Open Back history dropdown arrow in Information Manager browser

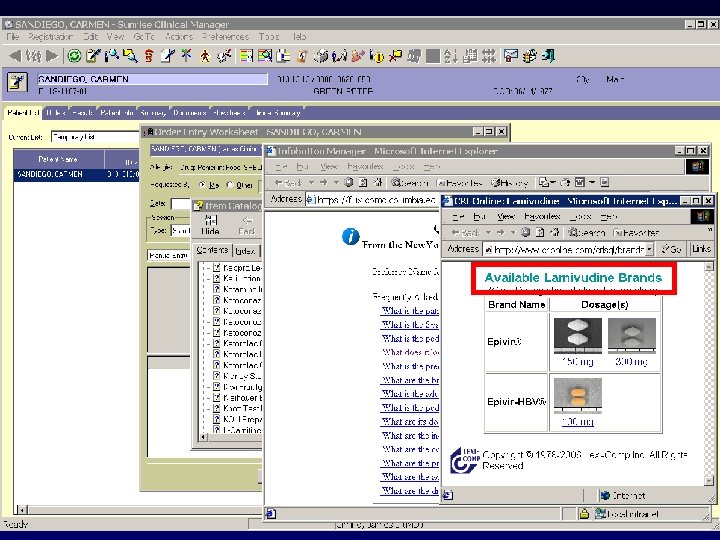(x=311, y=183)
